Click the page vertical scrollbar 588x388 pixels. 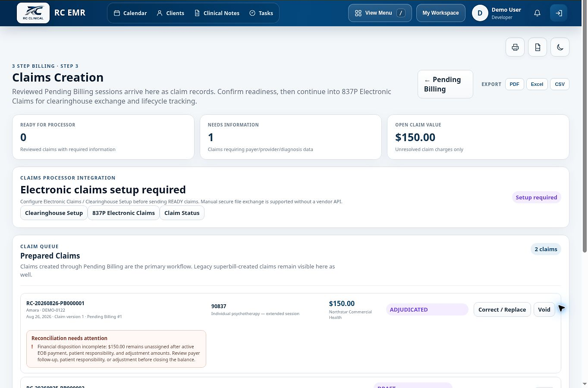pos(585,126)
